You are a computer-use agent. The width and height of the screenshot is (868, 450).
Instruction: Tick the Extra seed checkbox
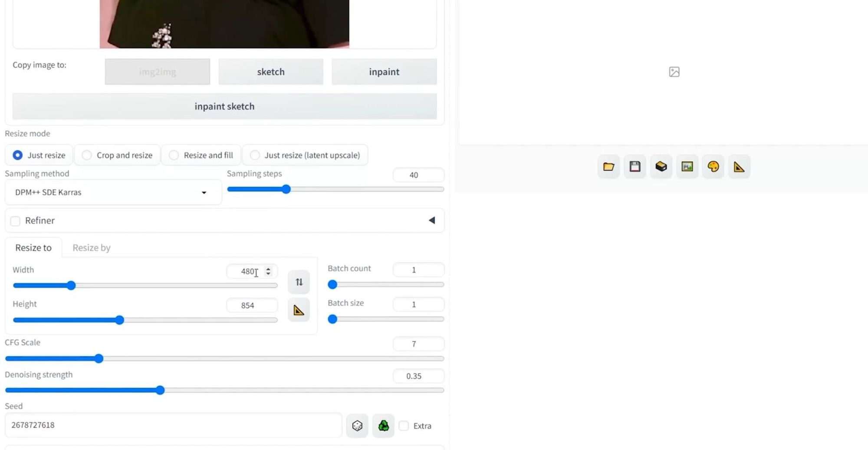click(x=404, y=426)
